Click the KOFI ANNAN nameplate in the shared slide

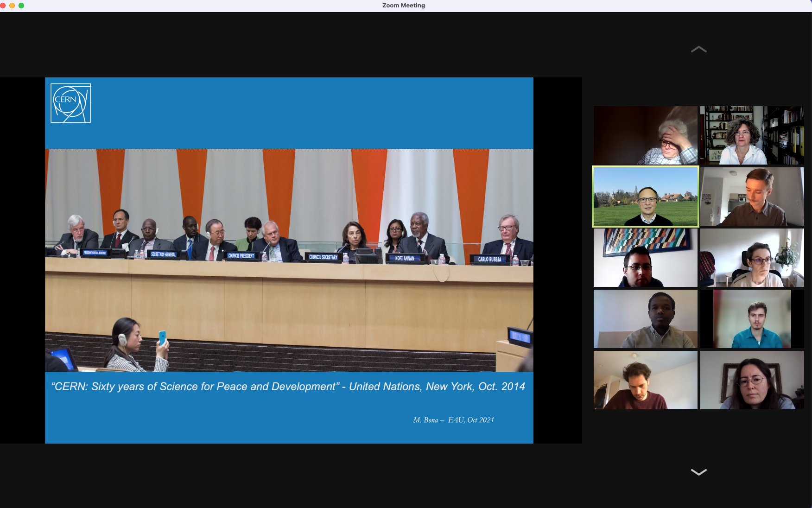(x=405, y=258)
